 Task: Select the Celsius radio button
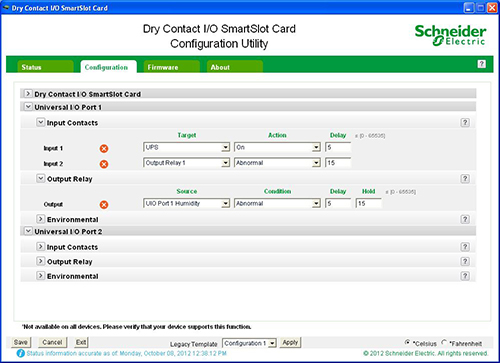point(407,342)
